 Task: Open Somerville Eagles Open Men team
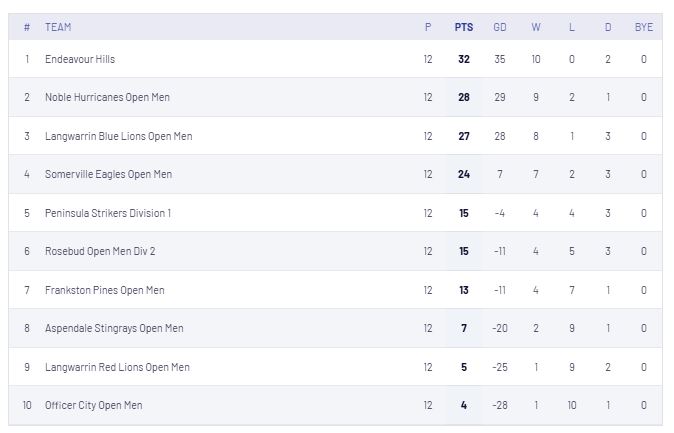pos(108,174)
